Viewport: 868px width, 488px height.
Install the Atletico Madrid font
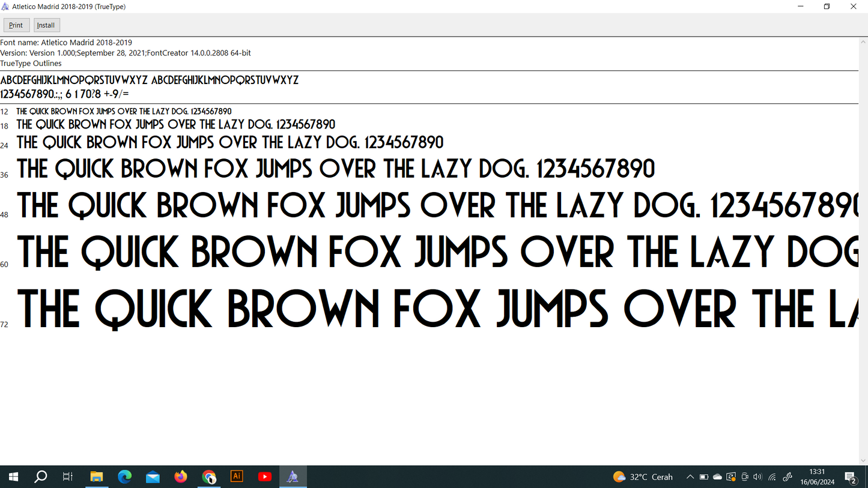[x=46, y=25]
